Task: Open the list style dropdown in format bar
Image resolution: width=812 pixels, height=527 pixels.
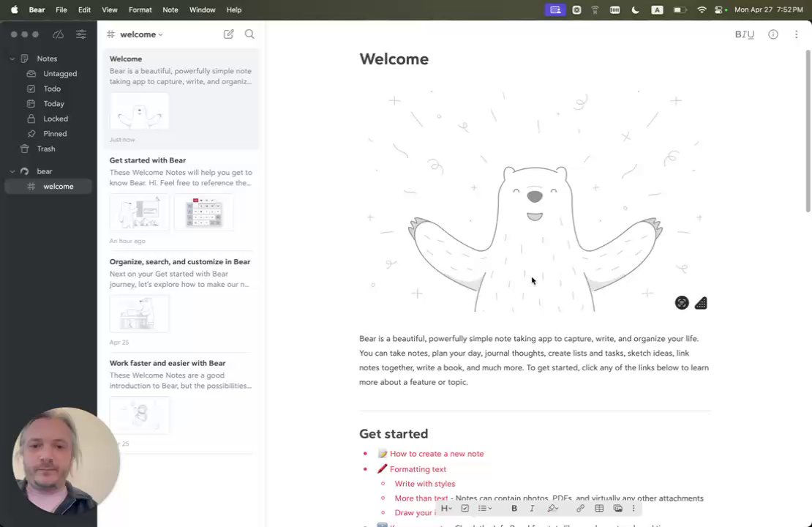Action: 485,509
